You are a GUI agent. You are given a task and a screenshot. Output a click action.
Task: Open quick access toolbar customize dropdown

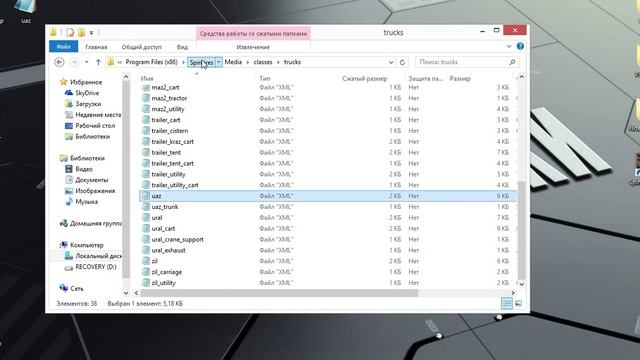[91, 33]
